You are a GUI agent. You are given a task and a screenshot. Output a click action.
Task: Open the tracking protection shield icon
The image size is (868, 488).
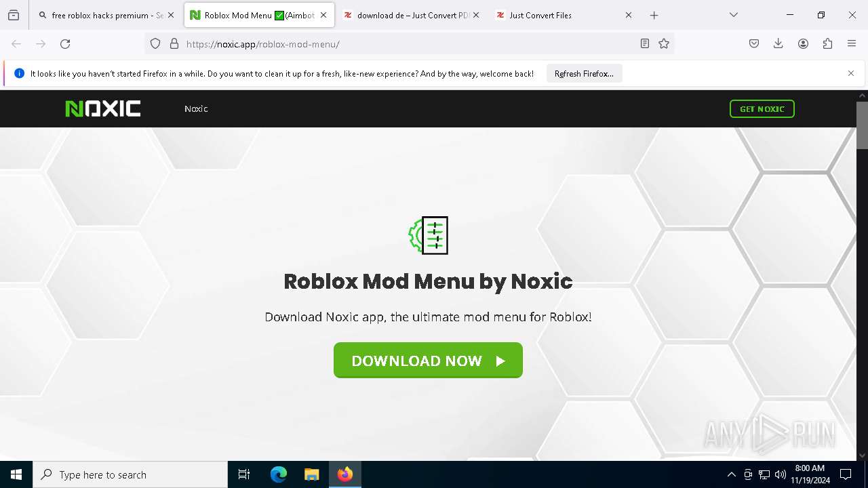coord(155,44)
